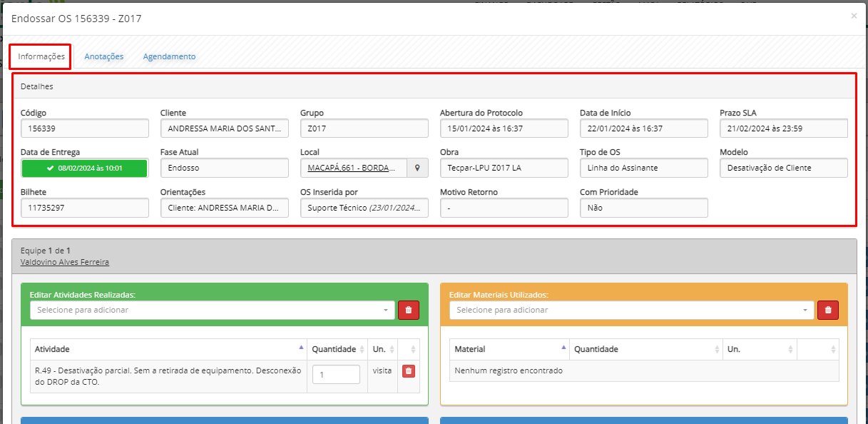Click the MACAPÁ,661 location link
This screenshot has width=868, height=424.
(x=352, y=168)
